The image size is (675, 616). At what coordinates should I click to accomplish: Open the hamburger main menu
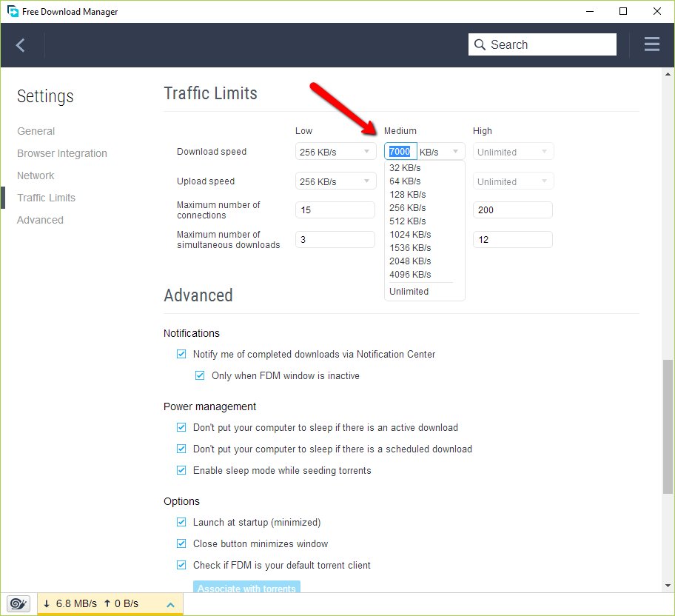click(x=652, y=44)
